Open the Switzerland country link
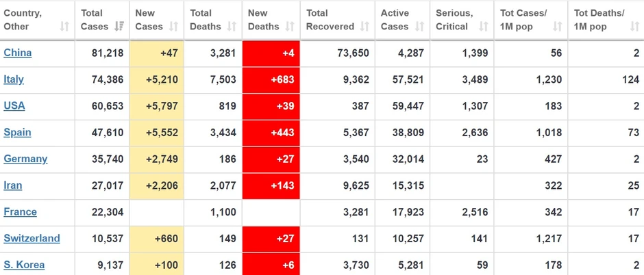The height and width of the screenshot is (275, 644). tap(32, 239)
